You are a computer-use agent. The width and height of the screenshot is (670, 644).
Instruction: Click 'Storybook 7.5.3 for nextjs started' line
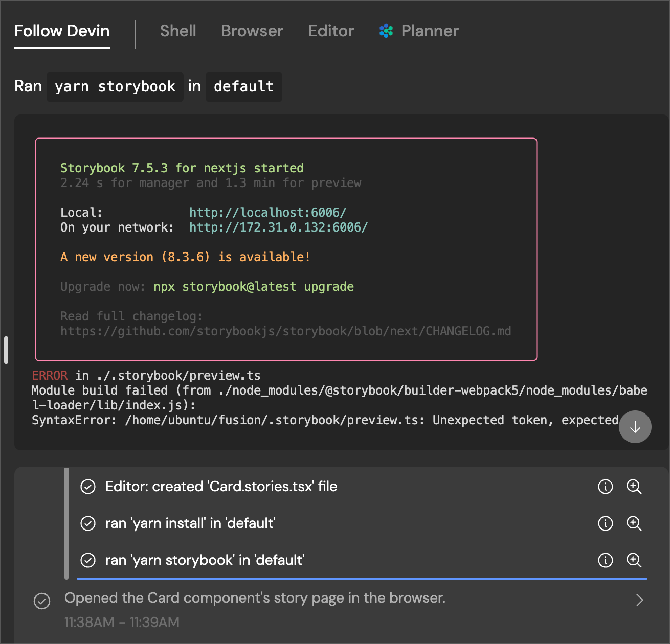[182, 168]
